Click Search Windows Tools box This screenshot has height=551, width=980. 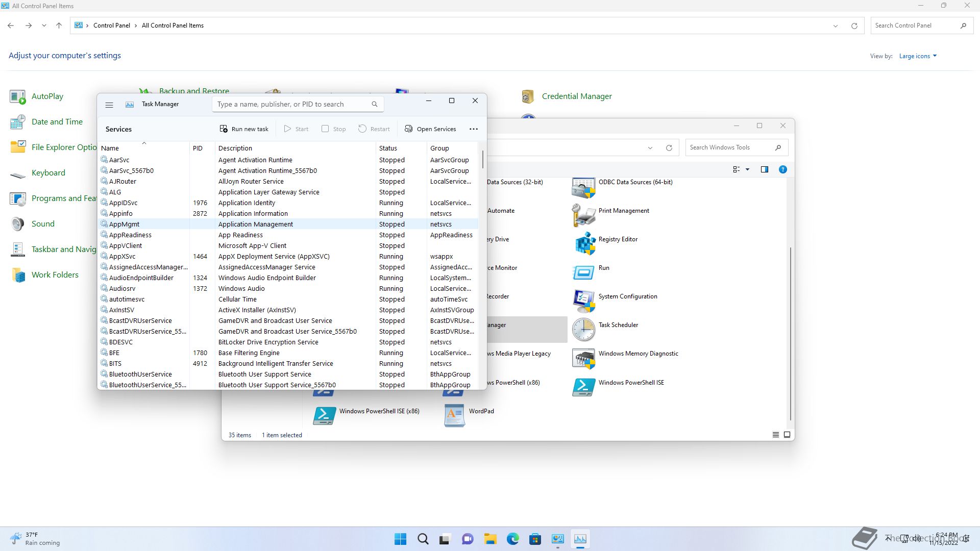pyautogui.click(x=737, y=147)
